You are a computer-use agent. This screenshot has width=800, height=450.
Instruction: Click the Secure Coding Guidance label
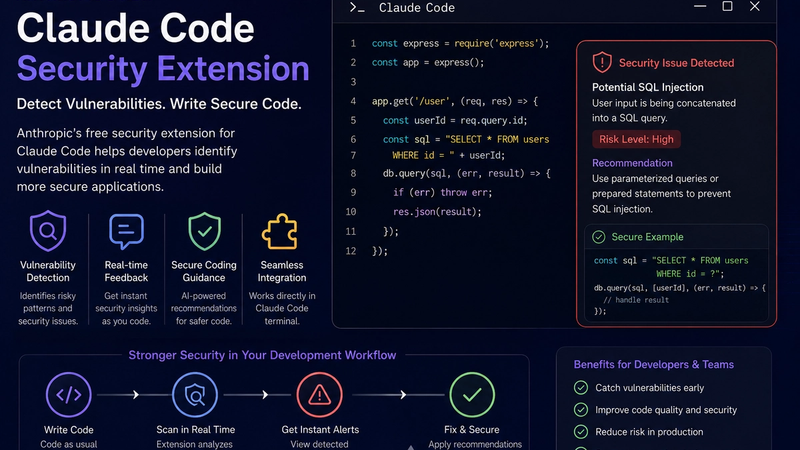pyautogui.click(x=204, y=271)
